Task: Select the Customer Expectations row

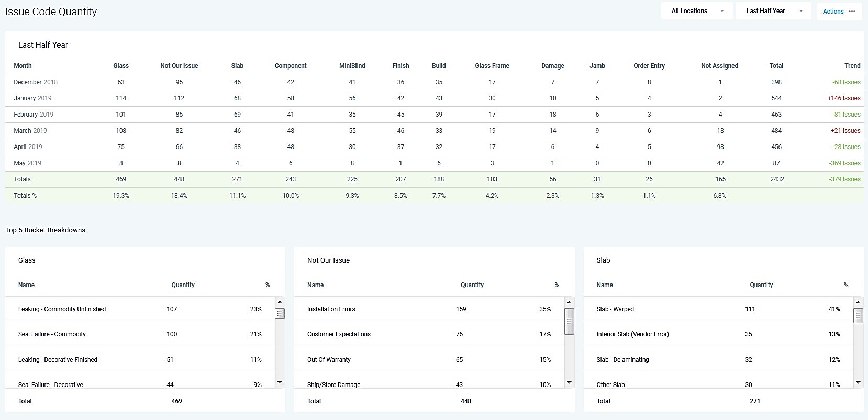Action: pos(429,334)
